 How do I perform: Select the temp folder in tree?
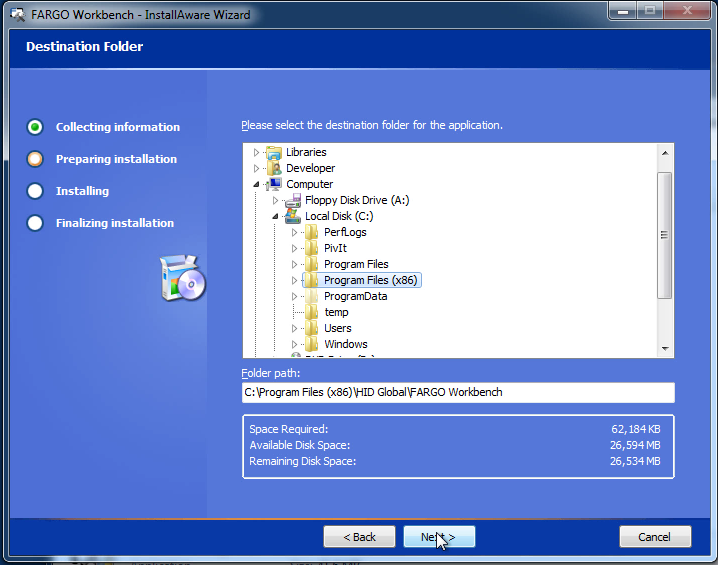[336, 312]
